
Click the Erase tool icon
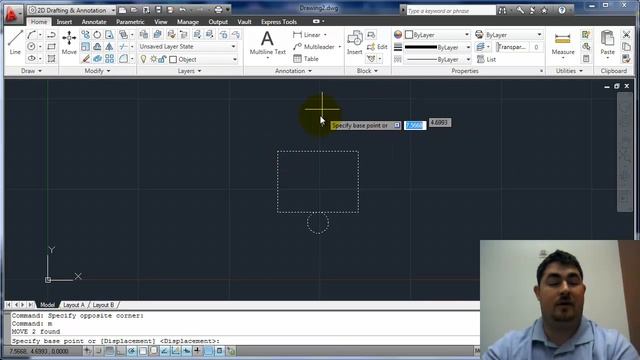(x=85, y=59)
